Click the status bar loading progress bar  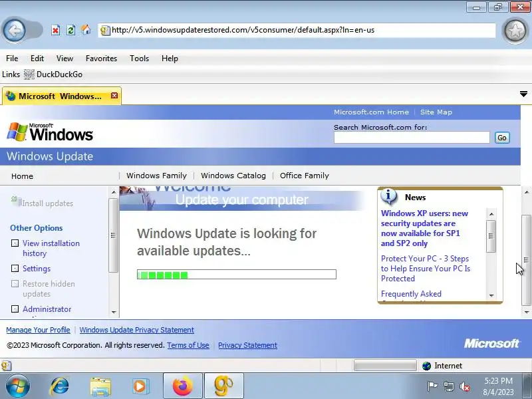(x=385, y=365)
